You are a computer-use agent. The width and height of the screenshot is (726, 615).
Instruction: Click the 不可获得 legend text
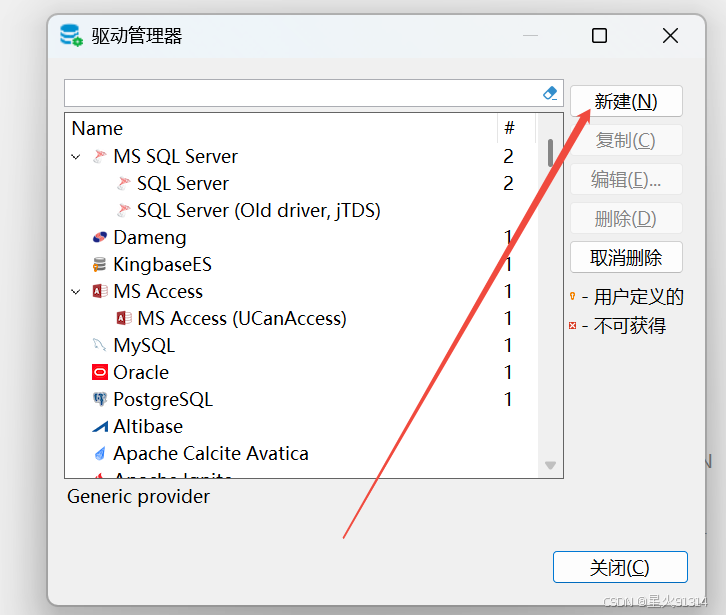tap(630, 326)
